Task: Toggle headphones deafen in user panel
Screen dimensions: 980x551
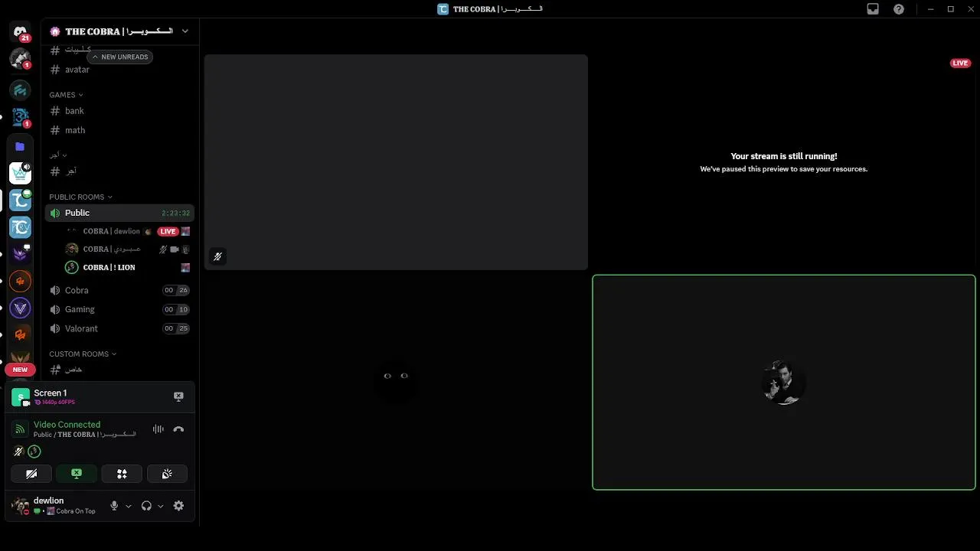Action: click(146, 506)
